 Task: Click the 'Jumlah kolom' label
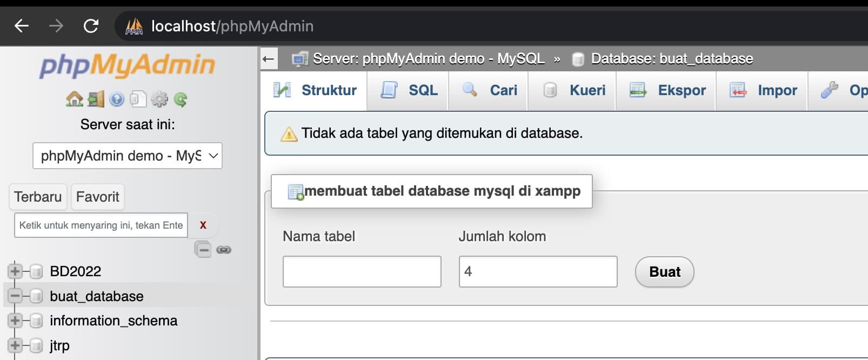coord(502,236)
